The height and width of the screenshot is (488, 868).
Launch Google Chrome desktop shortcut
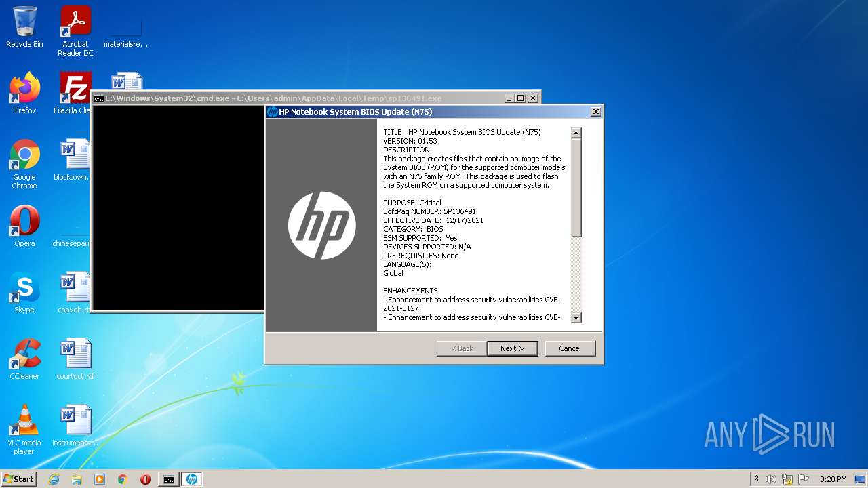pyautogui.click(x=24, y=164)
